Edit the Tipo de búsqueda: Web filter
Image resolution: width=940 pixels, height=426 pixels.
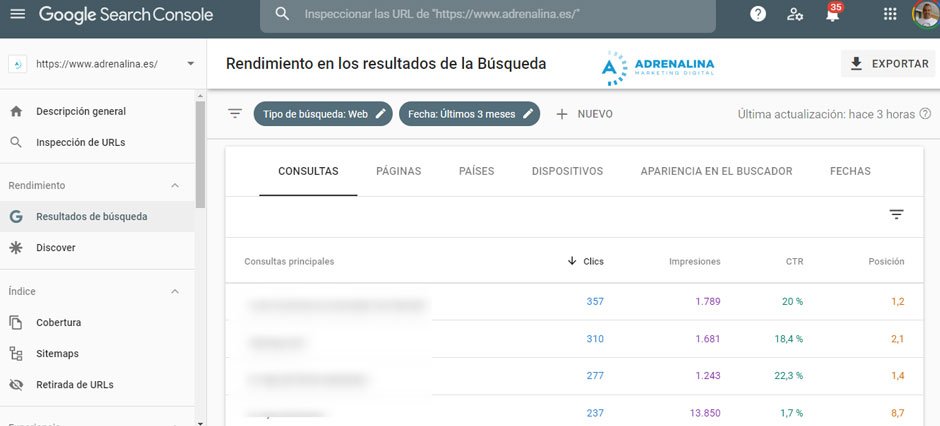[323, 114]
